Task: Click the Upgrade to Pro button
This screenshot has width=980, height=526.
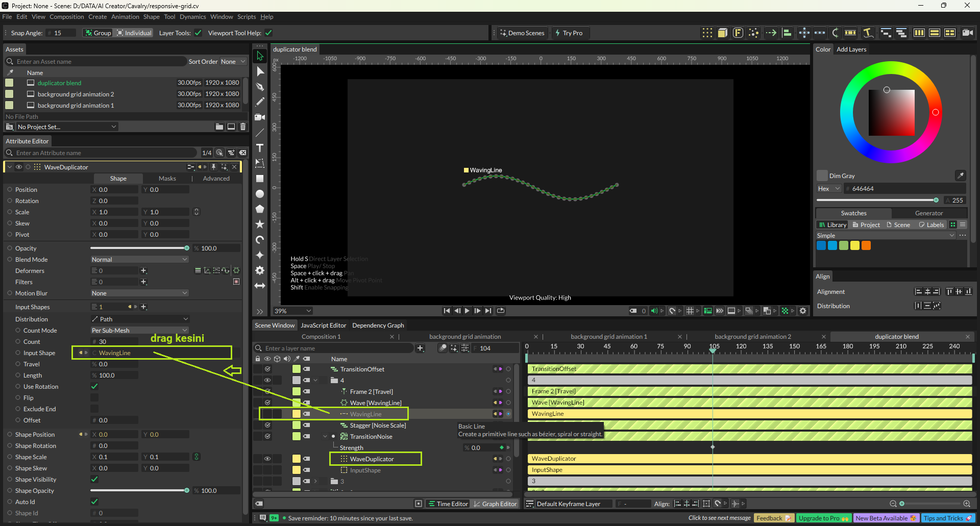Action: pyautogui.click(x=823, y=518)
